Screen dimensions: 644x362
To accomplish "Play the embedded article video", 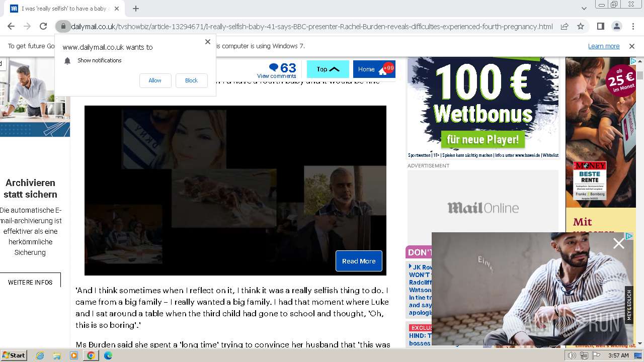I will 235,191.
